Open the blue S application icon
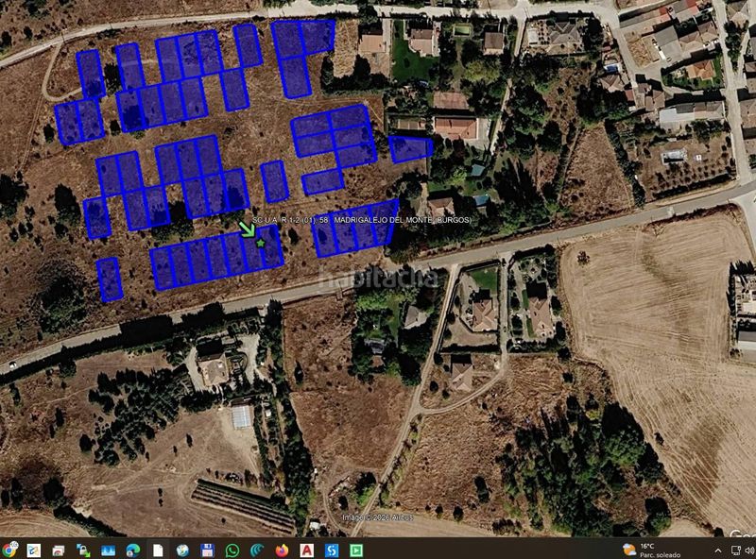Image resolution: width=756 pixels, height=559 pixels. (x=332, y=550)
